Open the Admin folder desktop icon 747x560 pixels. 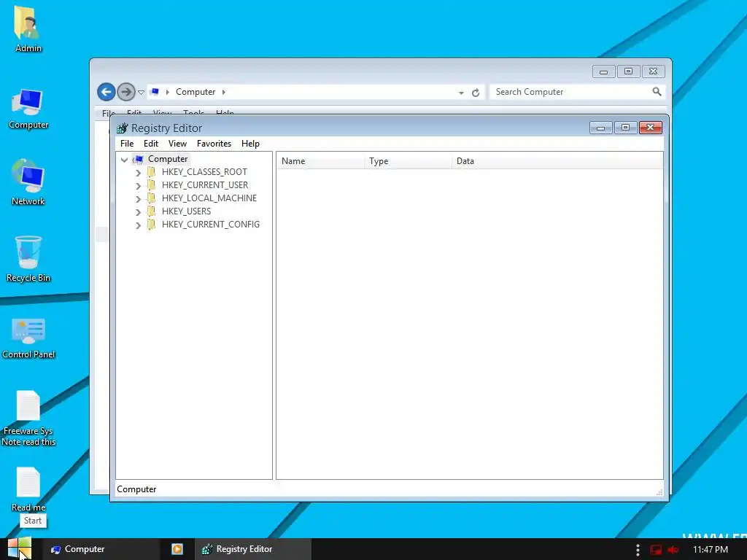(28, 28)
